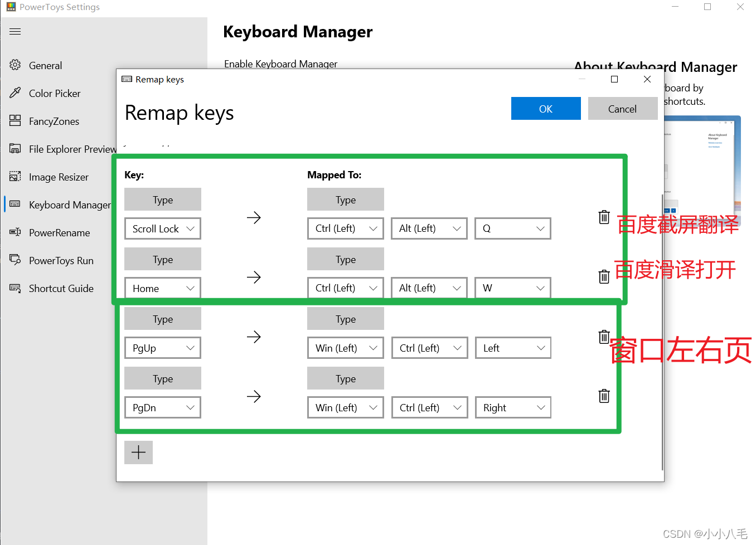Open Ctrl (Left) dropdown in Scroll Lock row

[x=346, y=228]
